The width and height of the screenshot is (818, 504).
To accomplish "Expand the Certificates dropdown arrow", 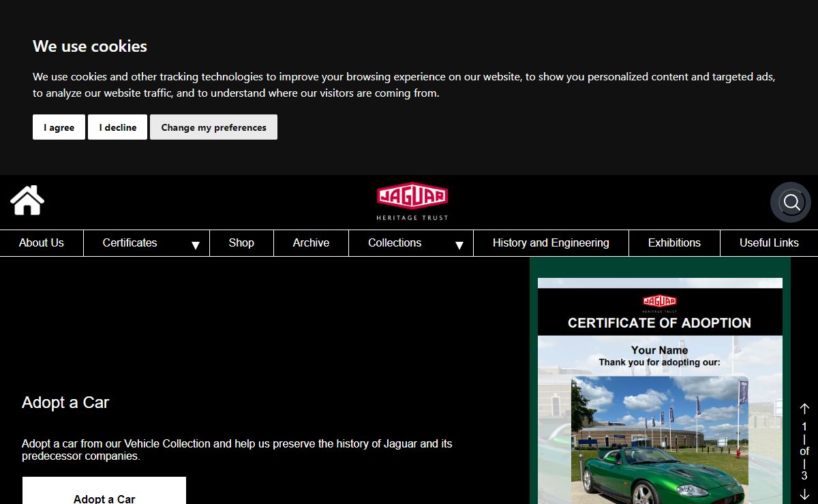I will click(x=196, y=245).
